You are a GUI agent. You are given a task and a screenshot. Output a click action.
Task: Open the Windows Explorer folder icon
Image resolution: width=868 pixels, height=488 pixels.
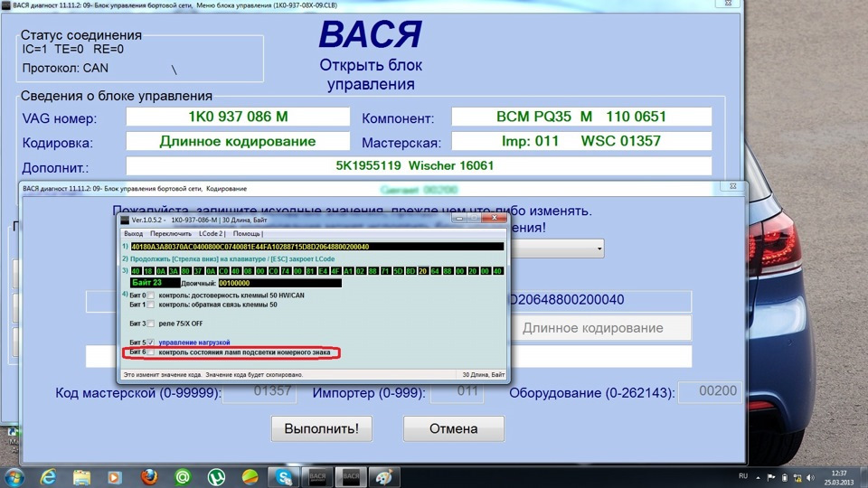(x=81, y=476)
